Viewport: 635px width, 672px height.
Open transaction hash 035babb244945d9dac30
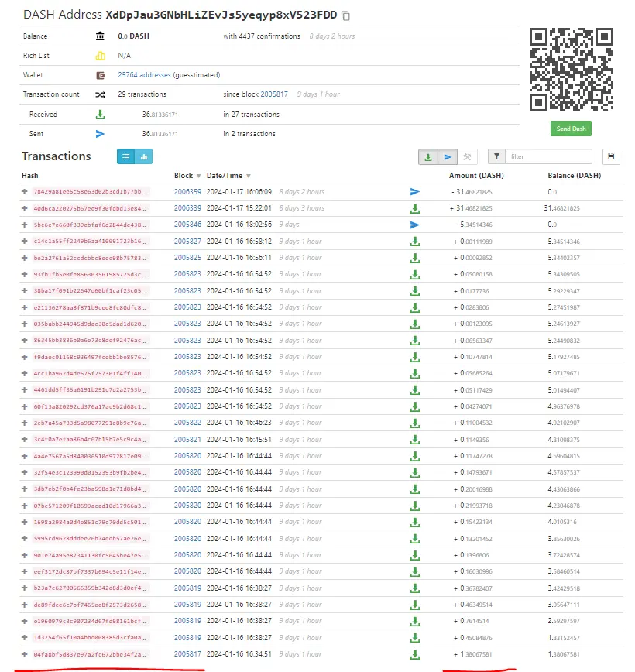tap(90, 324)
